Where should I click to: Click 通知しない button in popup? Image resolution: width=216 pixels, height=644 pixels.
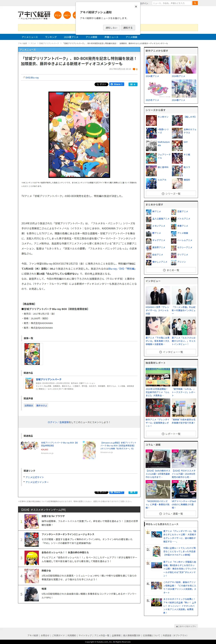(111, 28)
